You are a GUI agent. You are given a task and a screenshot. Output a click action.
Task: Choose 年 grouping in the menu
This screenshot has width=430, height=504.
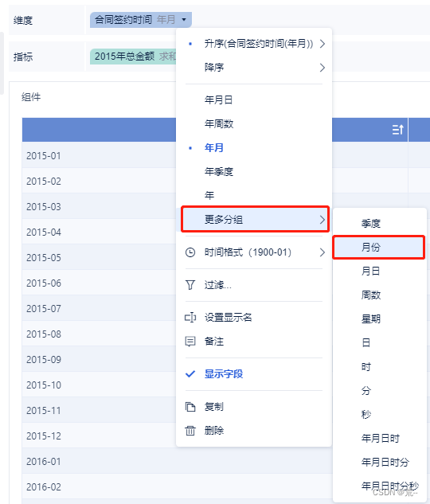click(x=254, y=195)
